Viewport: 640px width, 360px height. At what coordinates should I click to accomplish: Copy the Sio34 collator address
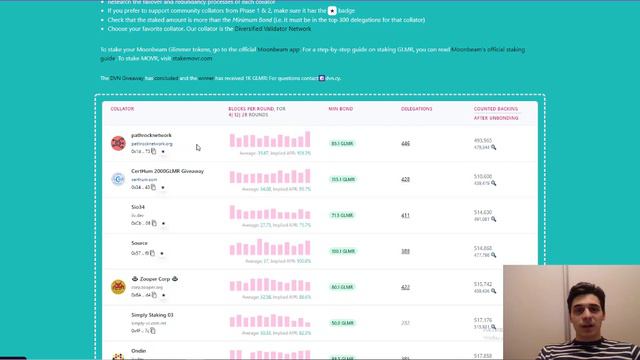coord(154,223)
